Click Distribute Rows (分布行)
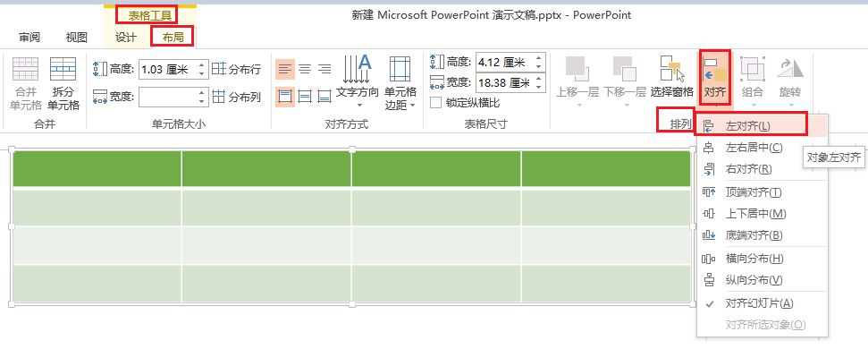The height and width of the screenshot is (349, 868). tap(237, 69)
